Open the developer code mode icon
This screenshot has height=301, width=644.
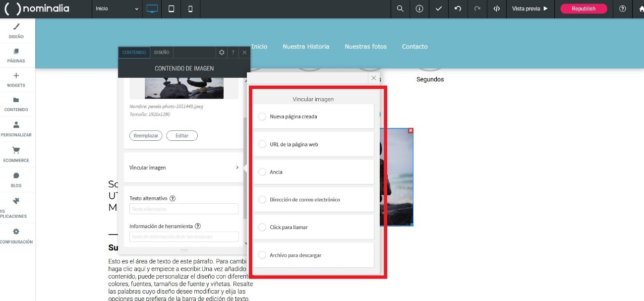496,9
